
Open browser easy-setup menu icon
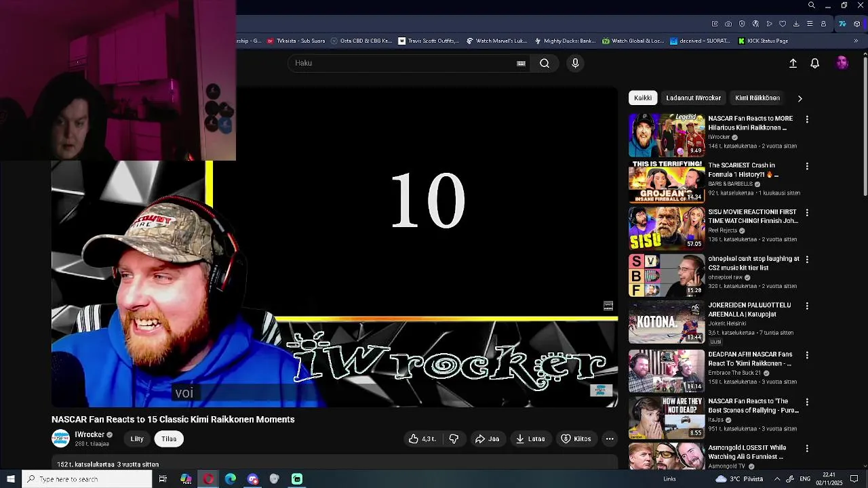point(810,24)
